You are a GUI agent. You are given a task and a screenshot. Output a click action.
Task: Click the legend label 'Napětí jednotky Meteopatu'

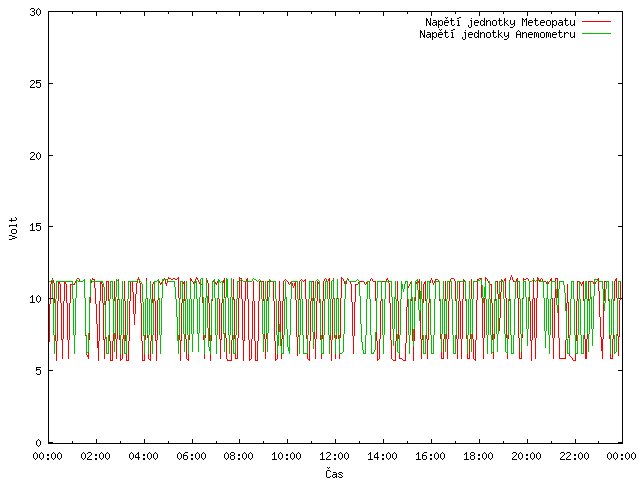[500, 22]
